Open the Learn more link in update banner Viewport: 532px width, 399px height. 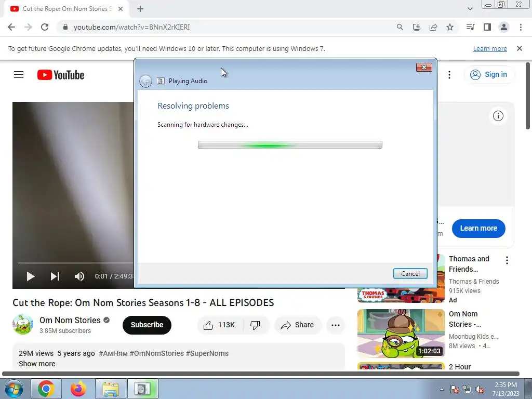coord(490,48)
